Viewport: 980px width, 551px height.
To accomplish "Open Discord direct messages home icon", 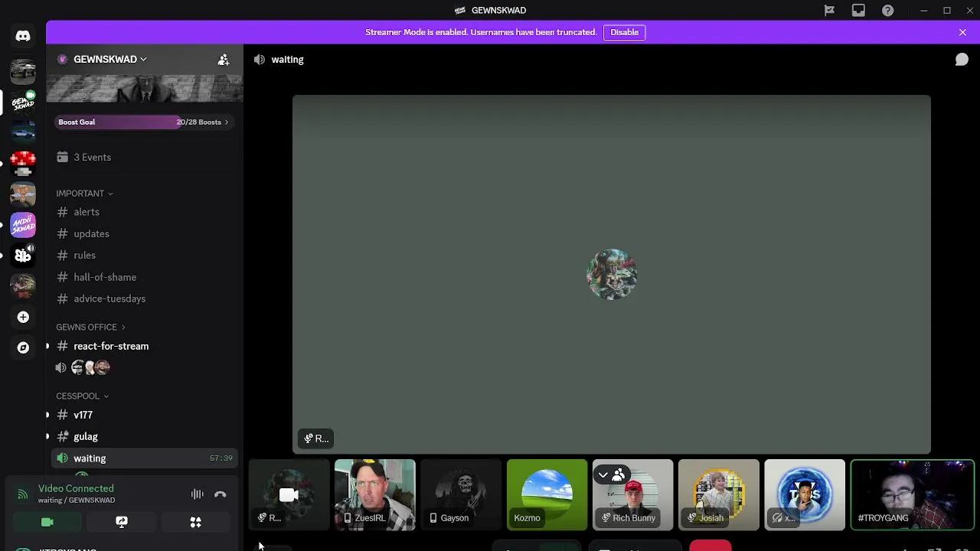I will coord(23,36).
